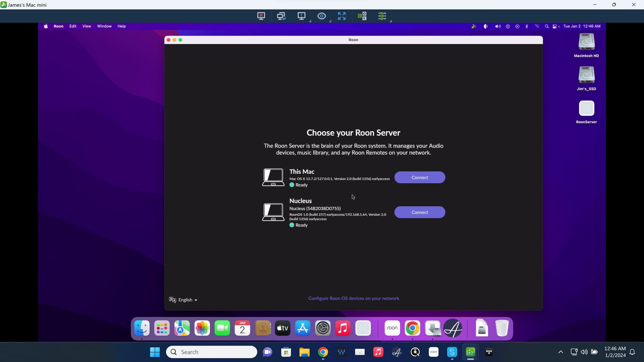Open the Edit menu

tap(73, 26)
